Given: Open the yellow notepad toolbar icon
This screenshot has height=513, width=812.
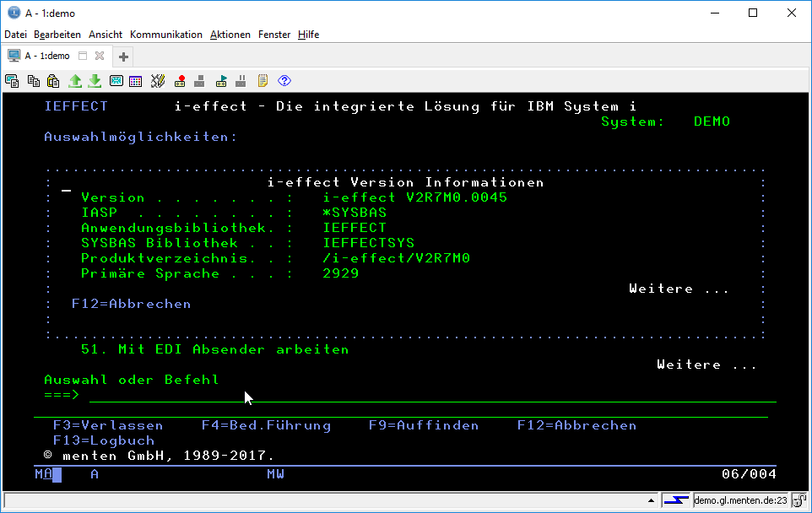Looking at the screenshot, I should [263, 81].
